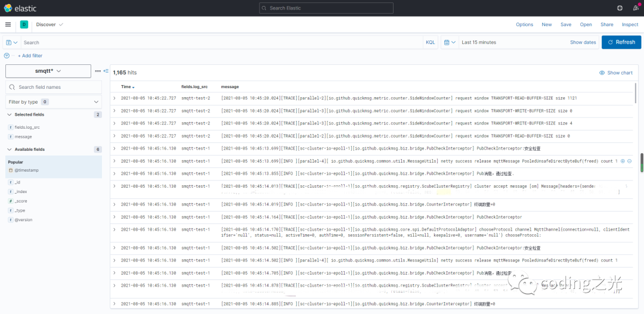Click Add filter link
The width and height of the screenshot is (644, 314).
pos(30,55)
